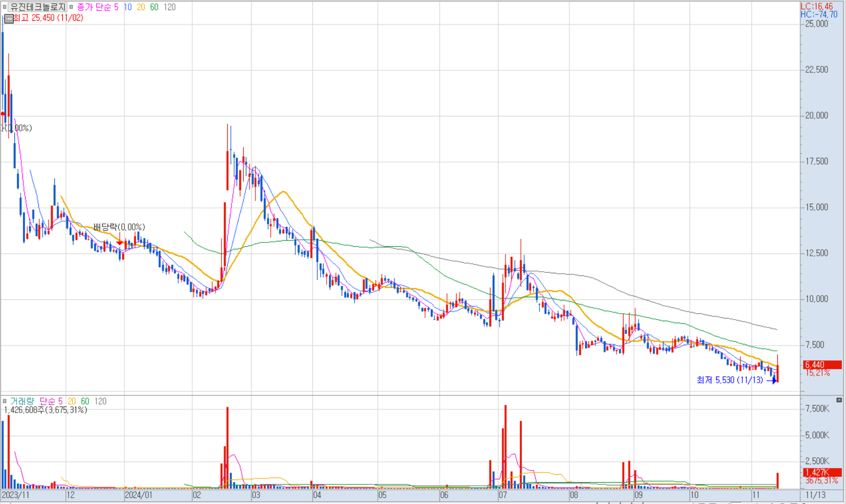The height and width of the screenshot is (504, 846).
Task: Click the 17,500 price axis label
Action: 817,162
